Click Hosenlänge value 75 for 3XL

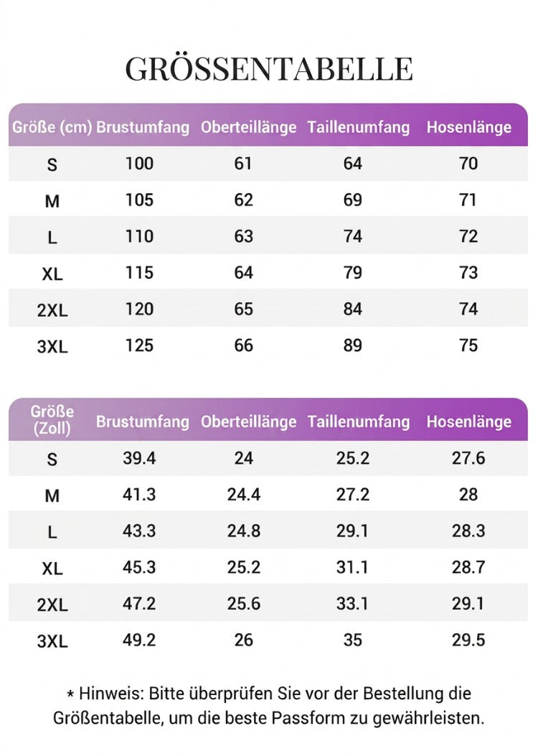468,345
